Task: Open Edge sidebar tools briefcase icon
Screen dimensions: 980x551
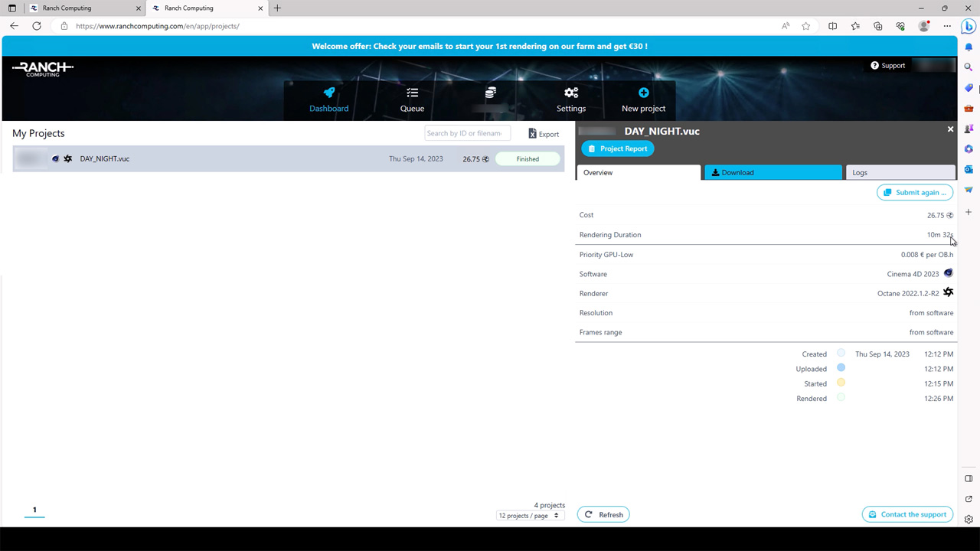Action: point(969,109)
